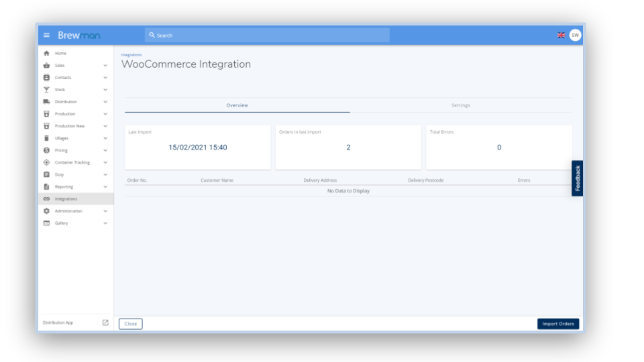Expand the Container Tracking chevron

click(x=105, y=162)
